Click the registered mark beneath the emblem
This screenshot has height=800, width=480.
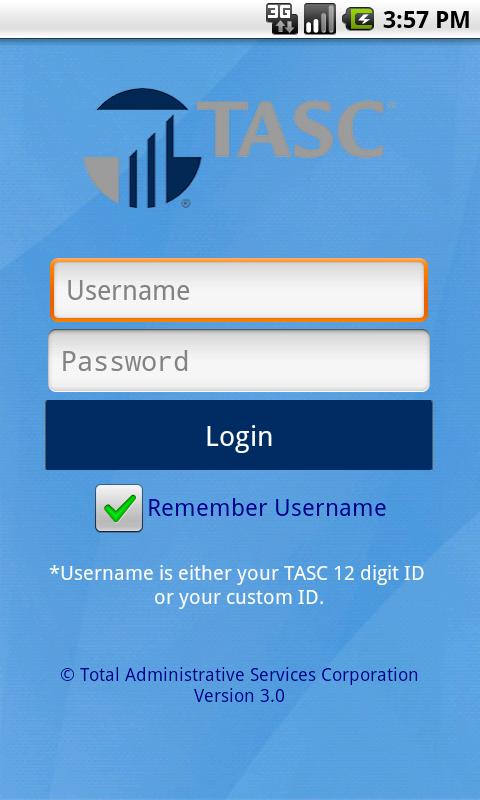point(186,204)
